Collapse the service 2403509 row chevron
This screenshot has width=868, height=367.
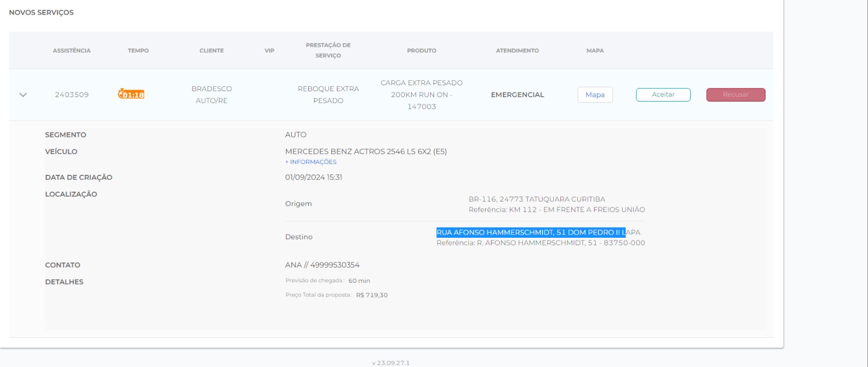click(x=23, y=94)
